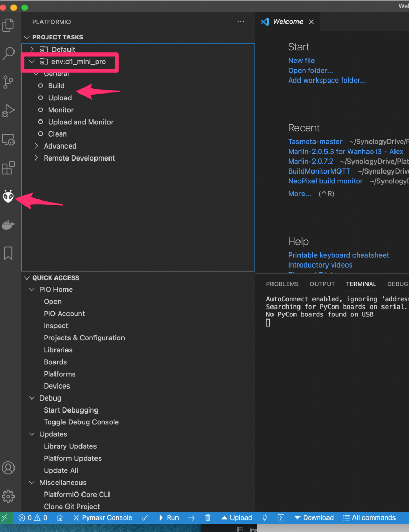Viewport: 409px width, 532px height.
Task: Open recent project Tasmota-master
Action: (x=315, y=142)
